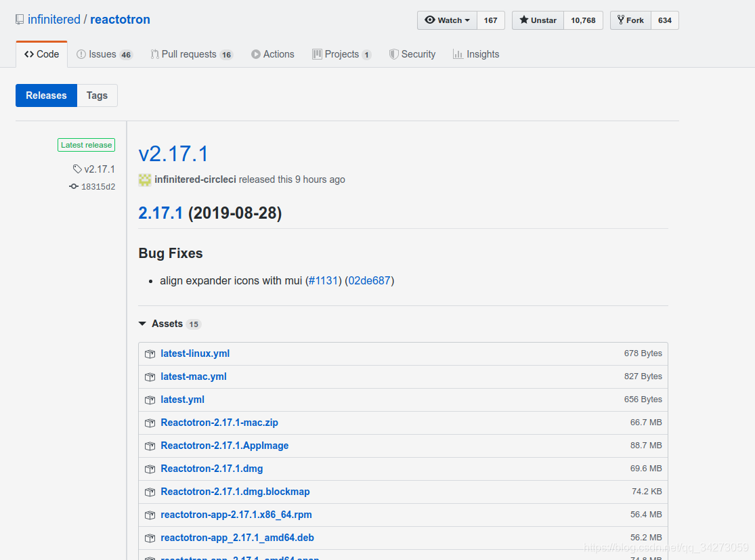Click the 66.7 MB size text

[x=646, y=423]
